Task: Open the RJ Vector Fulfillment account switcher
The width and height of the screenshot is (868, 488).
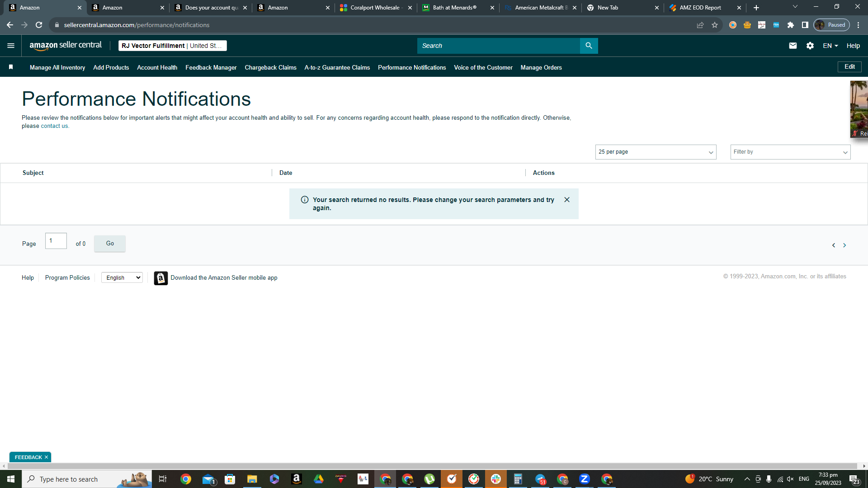Action: click(173, 46)
